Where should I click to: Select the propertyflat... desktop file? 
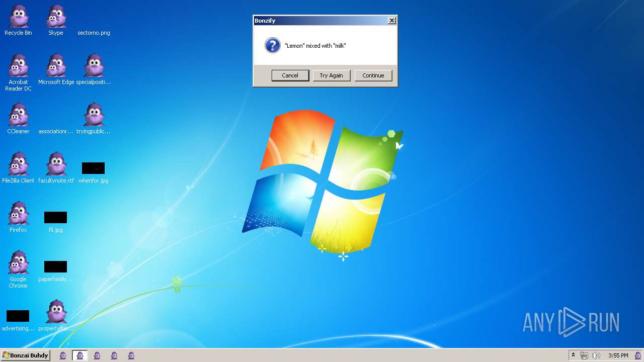tap(56, 316)
